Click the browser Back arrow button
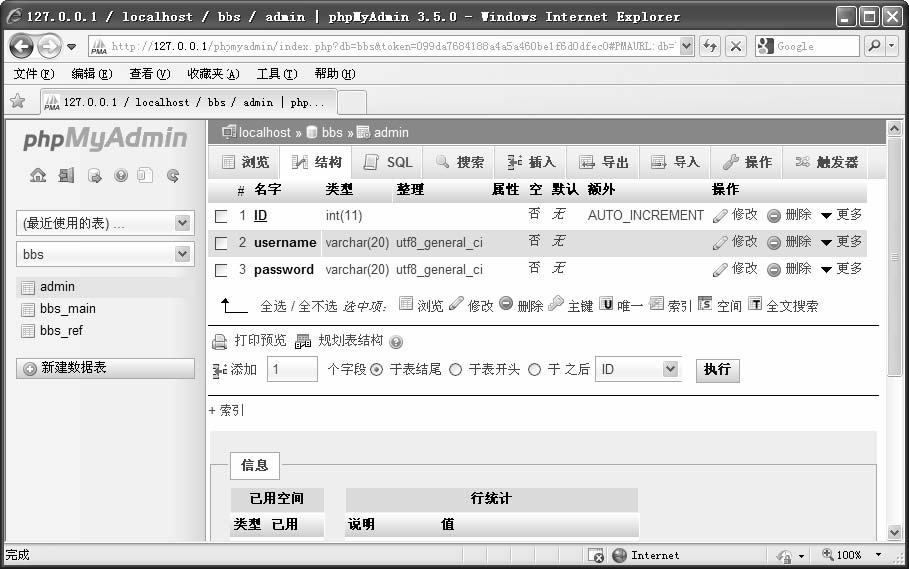 [21, 46]
